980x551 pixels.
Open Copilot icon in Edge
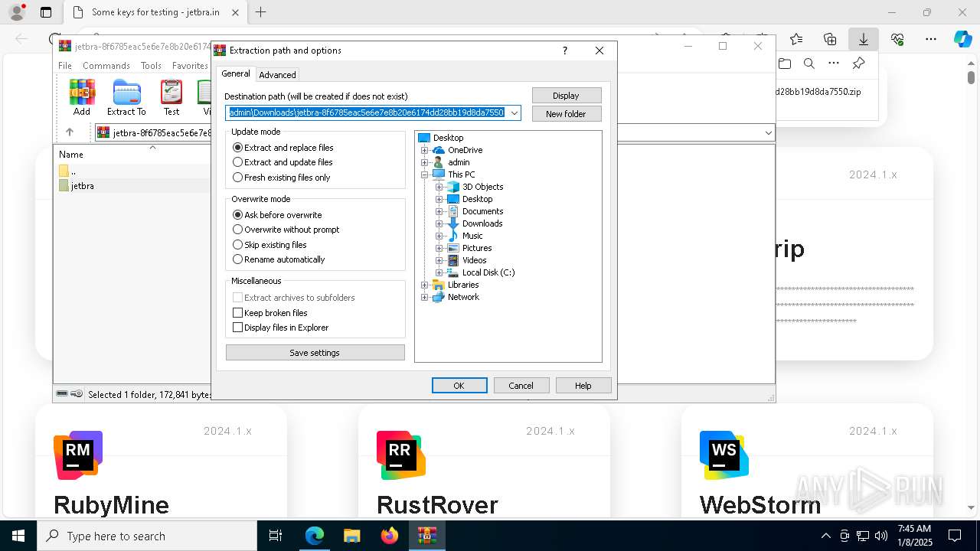[962, 39]
